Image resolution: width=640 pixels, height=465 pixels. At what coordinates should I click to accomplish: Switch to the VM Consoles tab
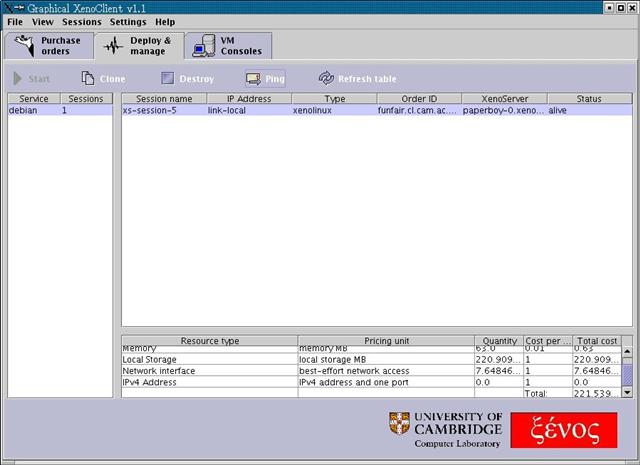pyautogui.click(x=229, y=46)
